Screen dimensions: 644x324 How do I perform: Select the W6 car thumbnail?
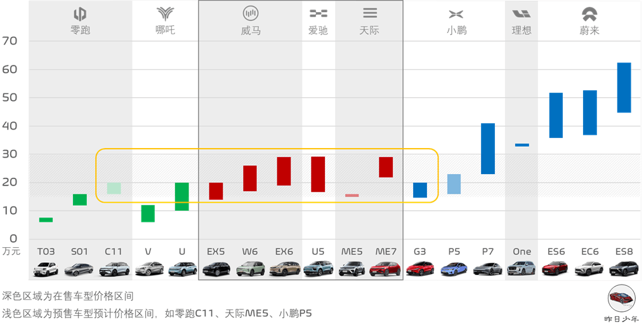tap(251, 269)
